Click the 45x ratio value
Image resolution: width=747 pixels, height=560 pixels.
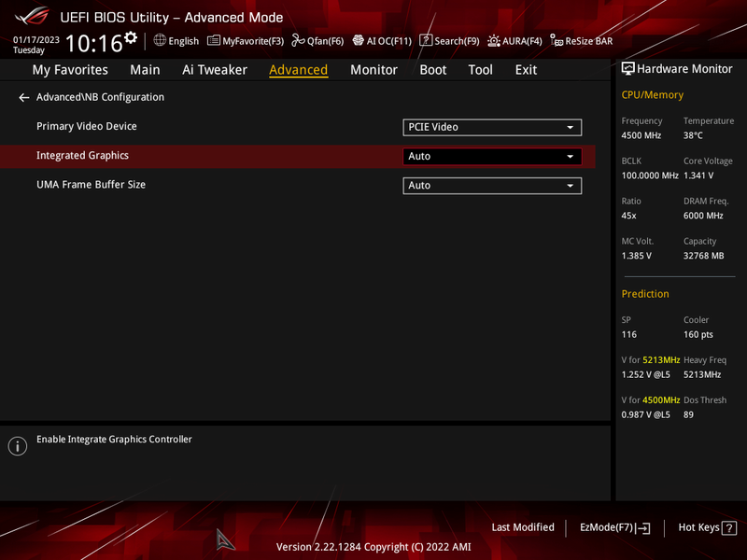point(628,216)
